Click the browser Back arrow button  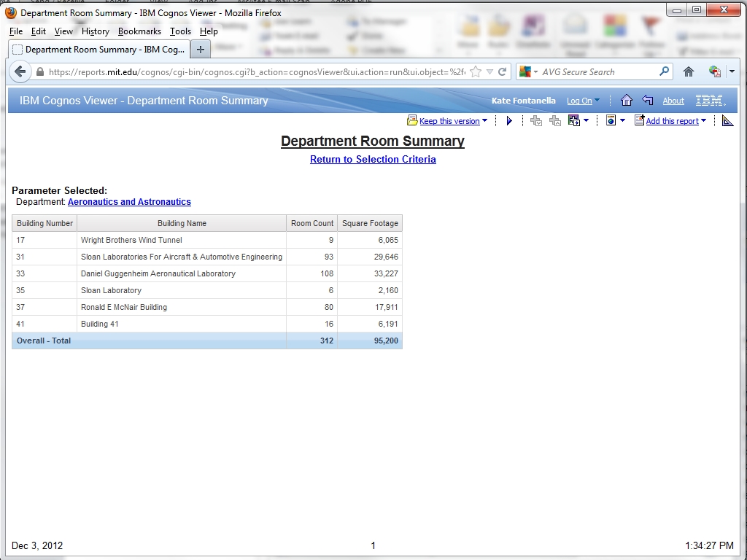pyautogui.click(x=20, y=72)
